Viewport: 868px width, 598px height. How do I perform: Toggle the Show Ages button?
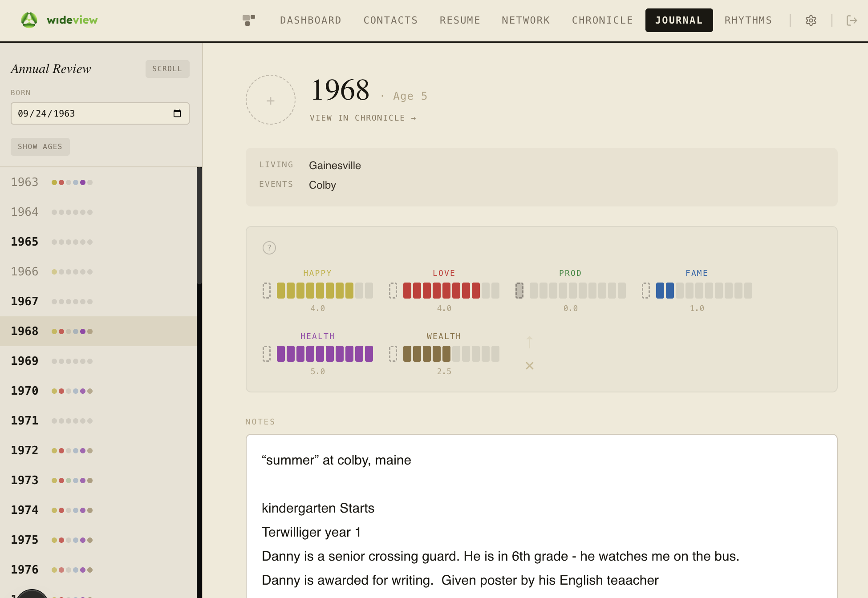(40, 147)
